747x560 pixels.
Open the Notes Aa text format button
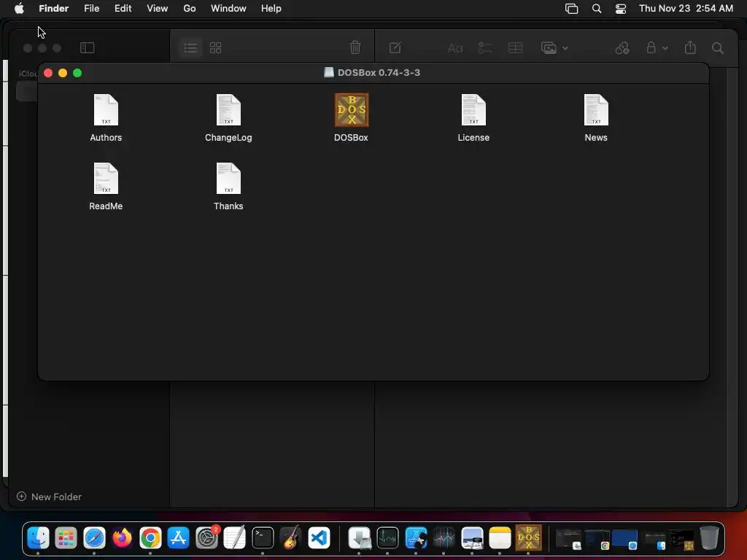[x=455, y=48]
